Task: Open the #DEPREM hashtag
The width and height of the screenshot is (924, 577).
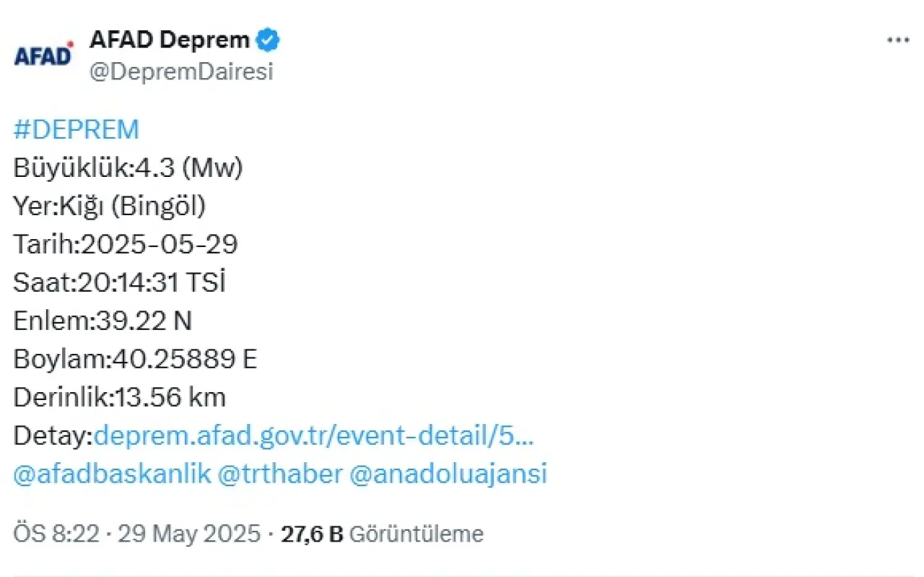Action: (x=77, y=130)
